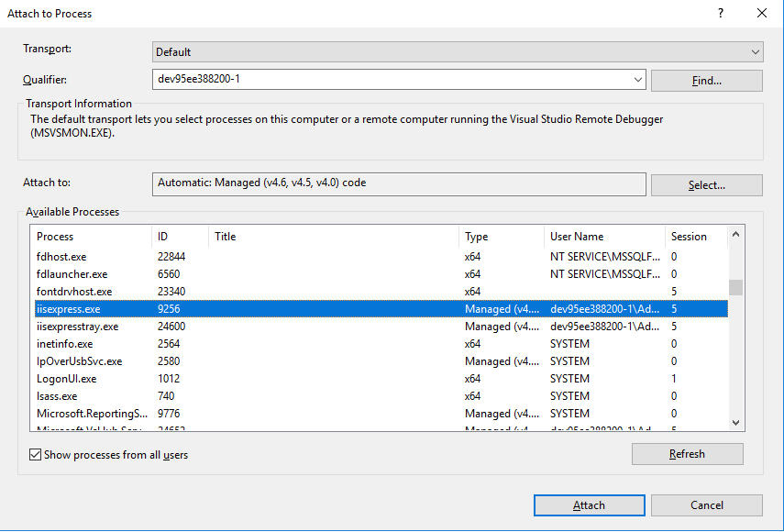Click session value of fontdrvhost.exe row
Viewport: 784px width, 532px height.
(x=674, y=292)
